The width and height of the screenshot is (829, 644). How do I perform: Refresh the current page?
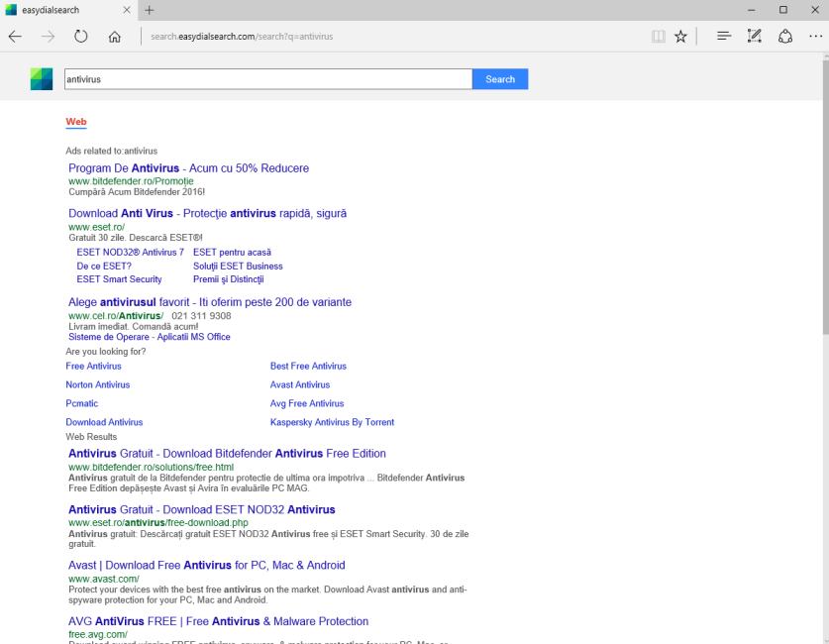pos(80,36)
